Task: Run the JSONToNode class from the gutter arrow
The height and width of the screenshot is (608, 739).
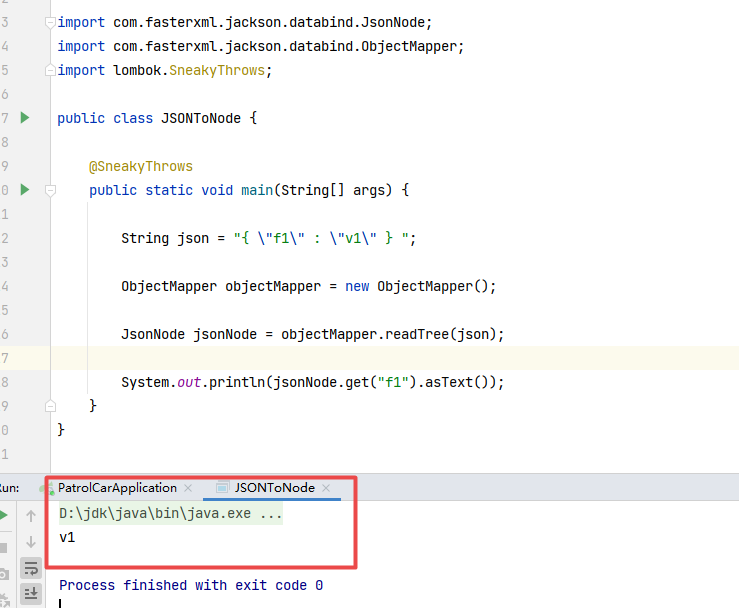Action: point(25,117)
